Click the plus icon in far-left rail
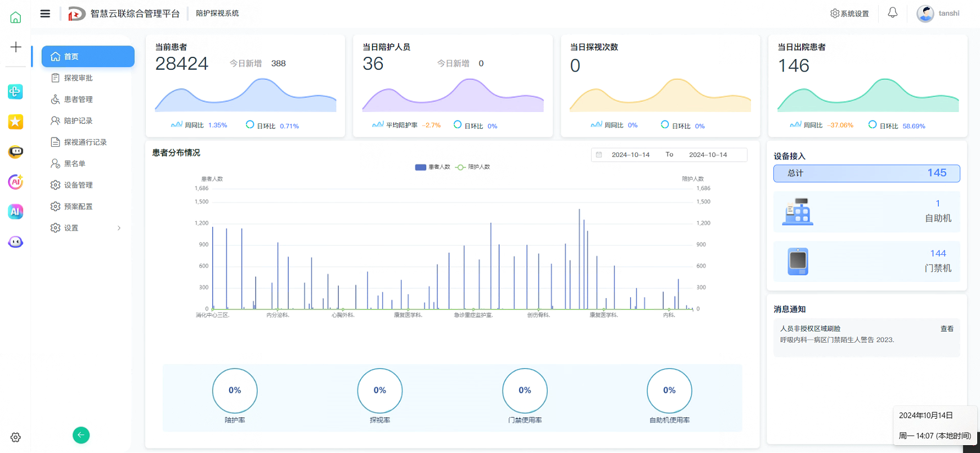 coord(16,47)
